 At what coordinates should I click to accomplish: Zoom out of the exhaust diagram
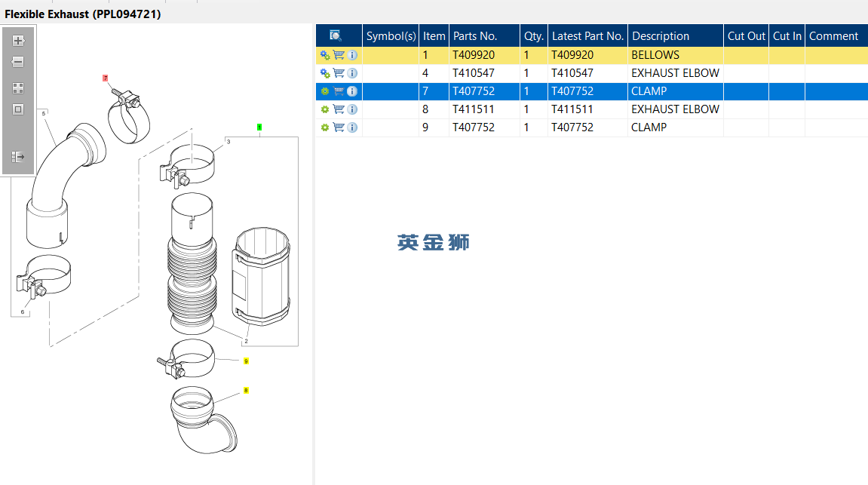pos(18,62)
